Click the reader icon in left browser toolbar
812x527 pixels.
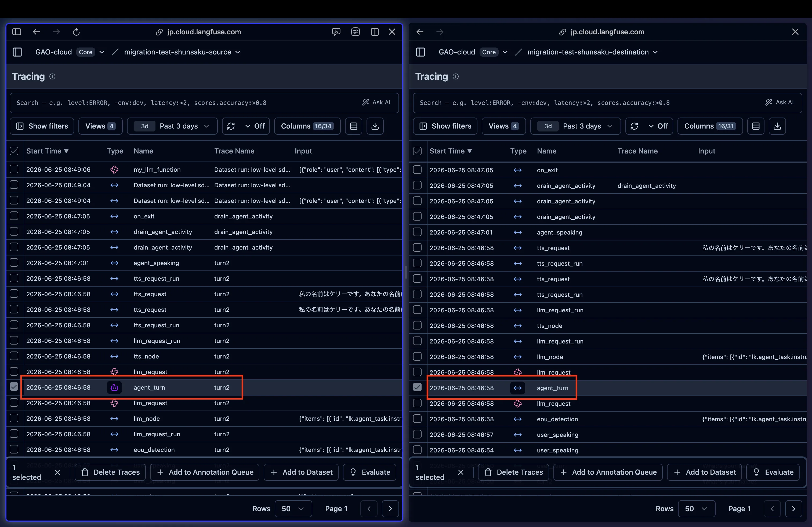point(356,32)
